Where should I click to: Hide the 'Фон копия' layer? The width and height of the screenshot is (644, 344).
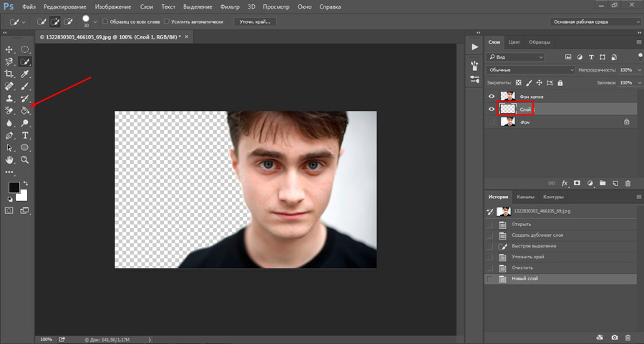491,96
